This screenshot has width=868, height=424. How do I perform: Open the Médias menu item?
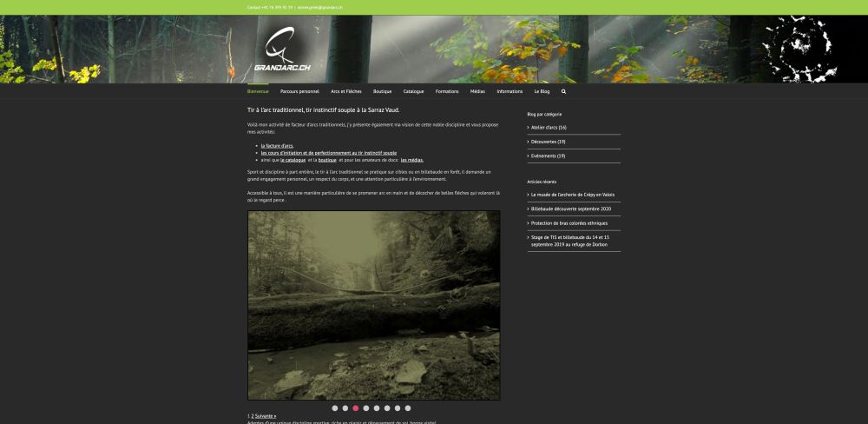[477, 91]
